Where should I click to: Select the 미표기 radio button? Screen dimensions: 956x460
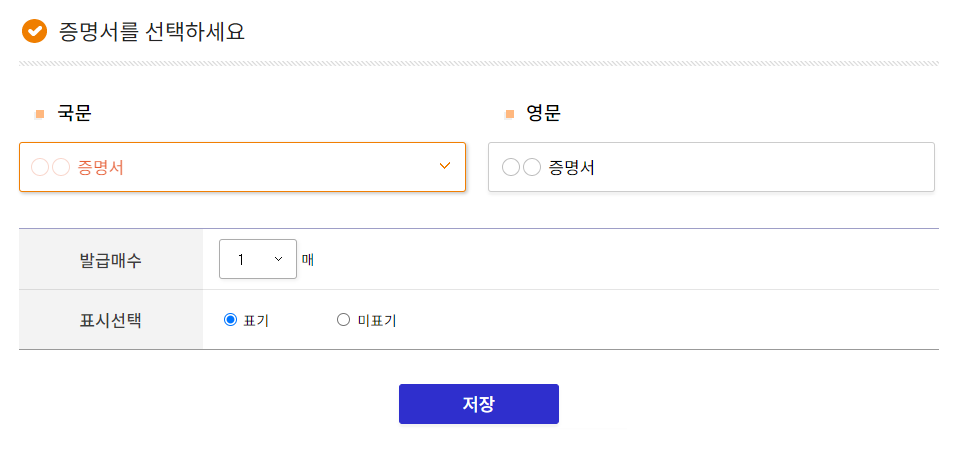[x=343, y=320]
